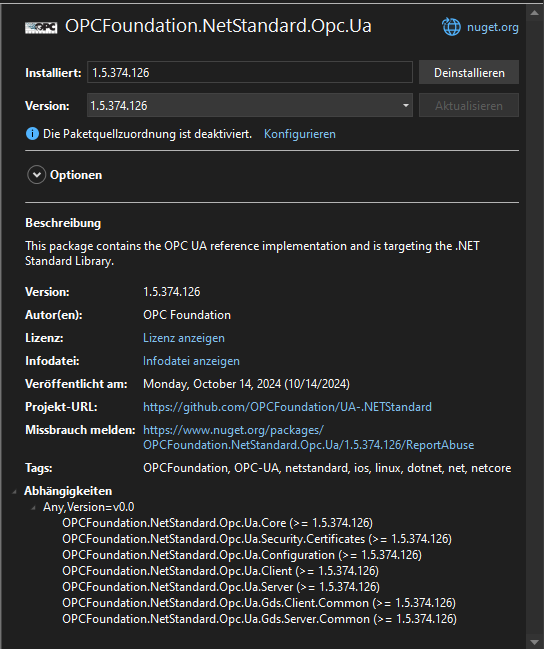Viewport: 544px width, 649px height.
Task: Click the OPC package logo icon
Action: 41,27
